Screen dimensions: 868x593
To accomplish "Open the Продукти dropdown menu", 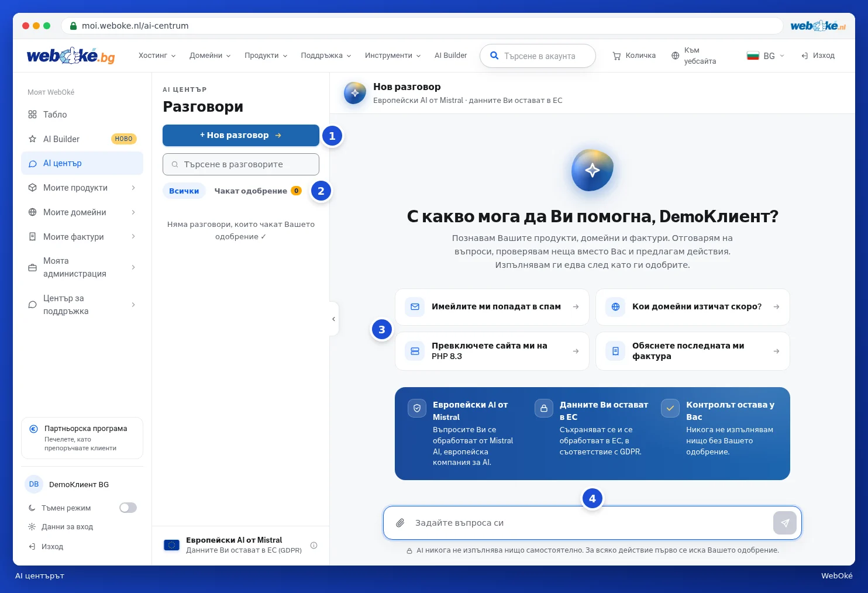I will click(x=266, y=56).
